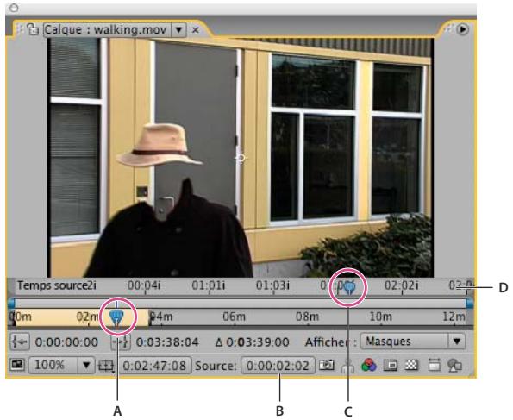This screenshot has height=420, width=513.
Task: Toggle the Always Preview This View icon
Action: tap(17, 365)
